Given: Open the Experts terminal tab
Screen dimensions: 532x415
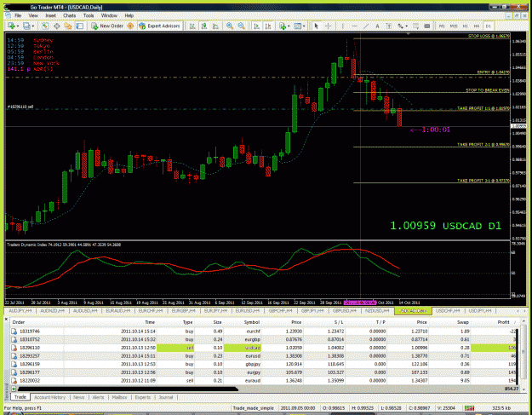Looking at the screenshot, I should click(142, 397).
